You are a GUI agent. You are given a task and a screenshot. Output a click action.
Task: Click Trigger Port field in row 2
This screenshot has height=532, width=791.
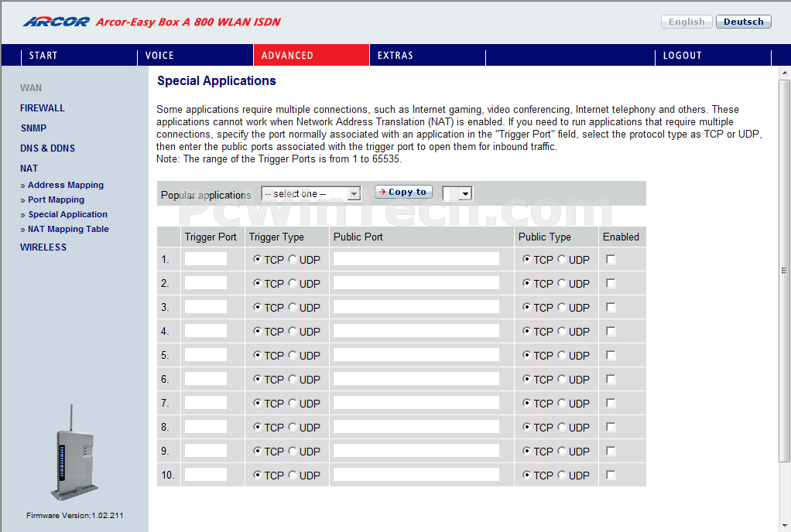point(205,283)
